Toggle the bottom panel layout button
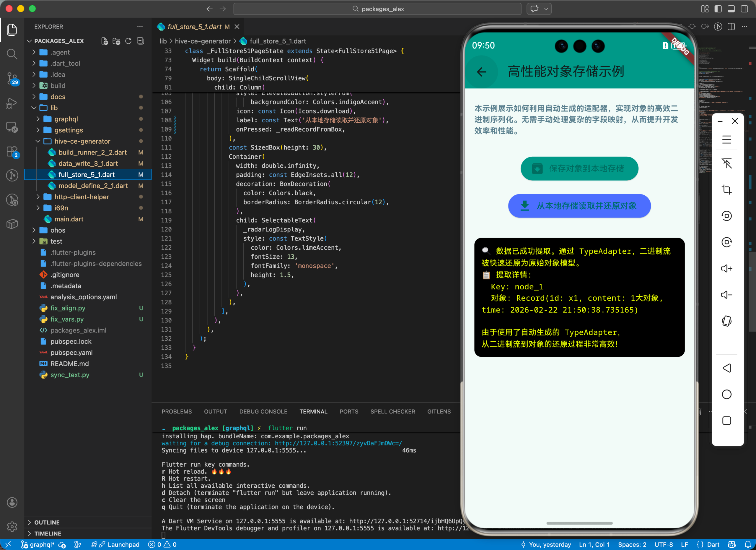The width and height of the screenshot is (756, 550). click(x=731, y=9)
